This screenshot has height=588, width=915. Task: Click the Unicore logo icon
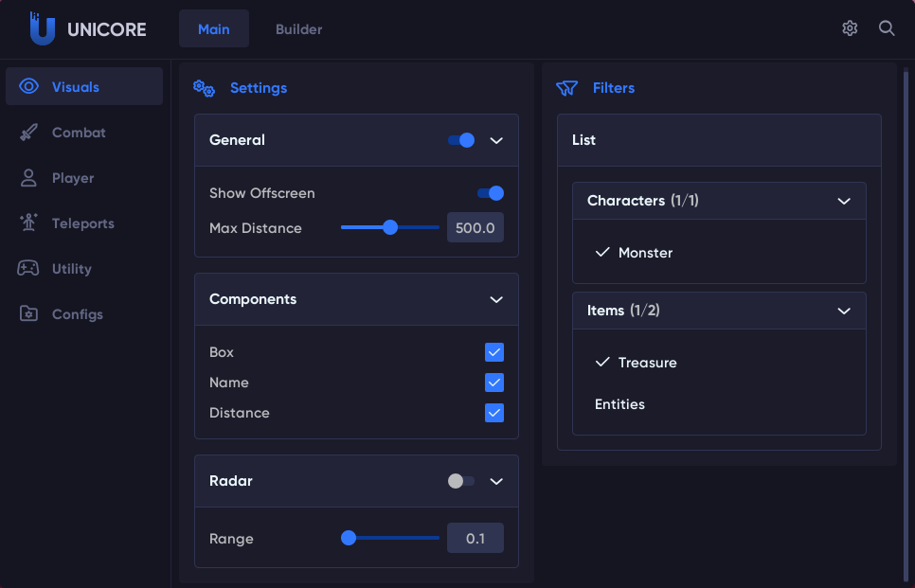tap(42, 28)
